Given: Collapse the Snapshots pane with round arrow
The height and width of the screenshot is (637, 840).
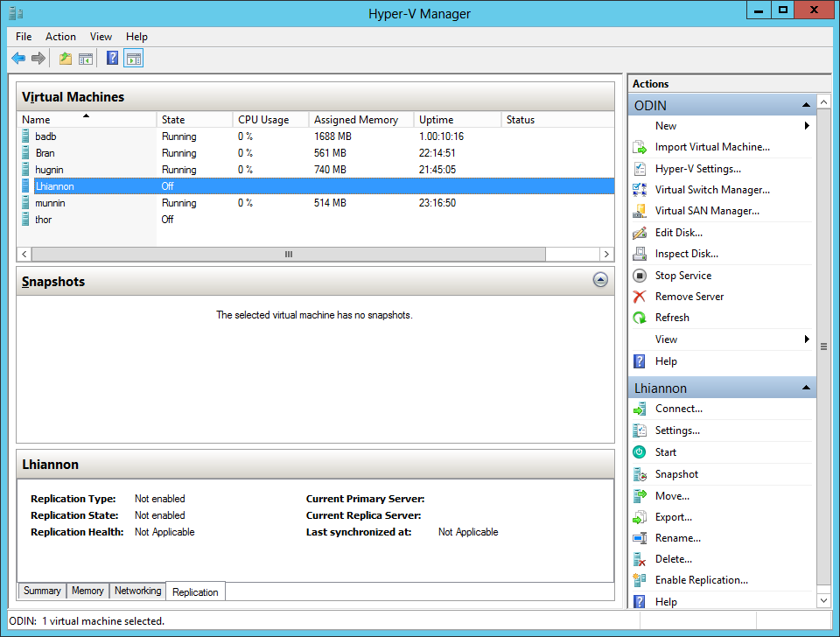Looking at the screenshot, I should click(600, 280).
